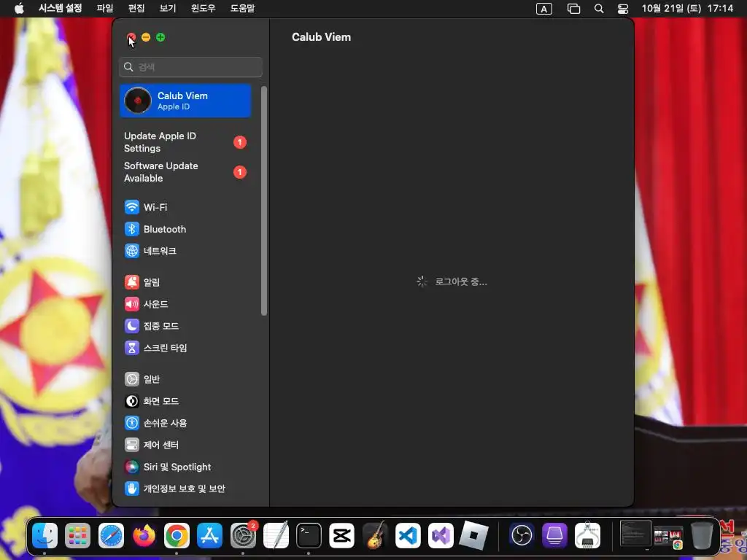Open System Information from the Dock
The image size is (747, 560).
click(x=587, y=535)
